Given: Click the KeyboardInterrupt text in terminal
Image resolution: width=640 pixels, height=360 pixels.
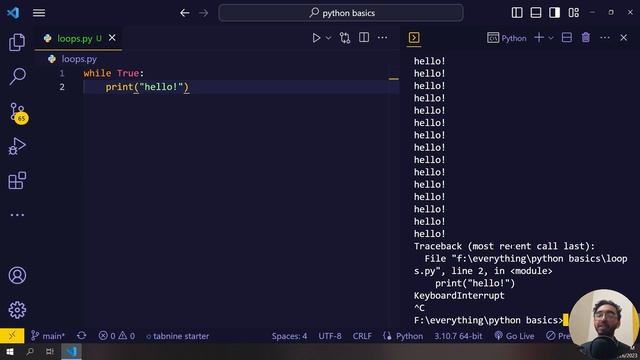Looking at the screenshot, I should point(459,296).
